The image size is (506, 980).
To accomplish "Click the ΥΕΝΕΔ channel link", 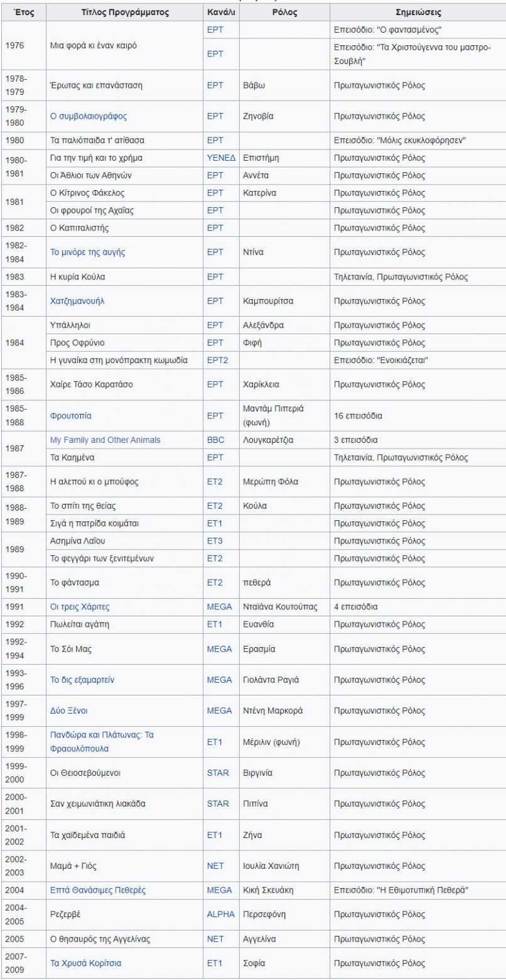I will pyautogui.click(x=220, y=158).
